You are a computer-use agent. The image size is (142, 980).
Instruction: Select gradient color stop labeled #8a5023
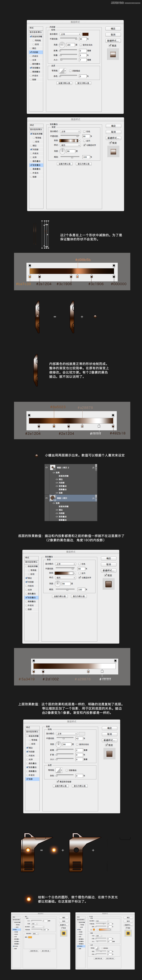(54, 426)
